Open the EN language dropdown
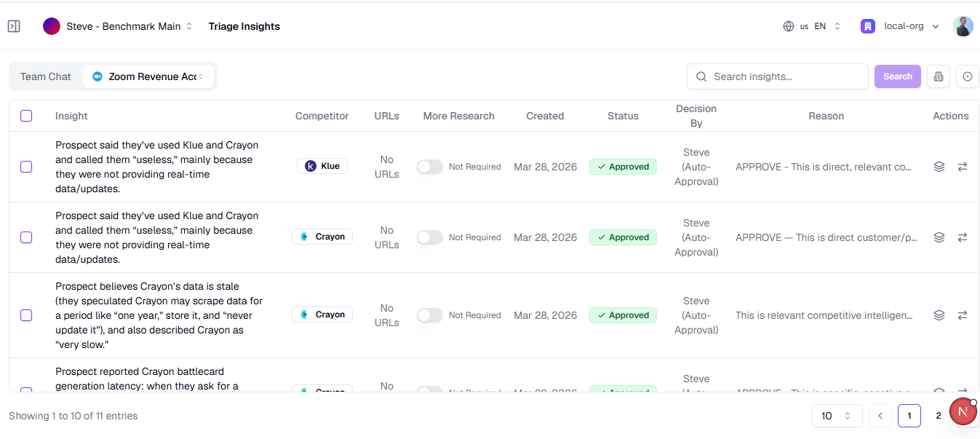 (x=828, y=26)
